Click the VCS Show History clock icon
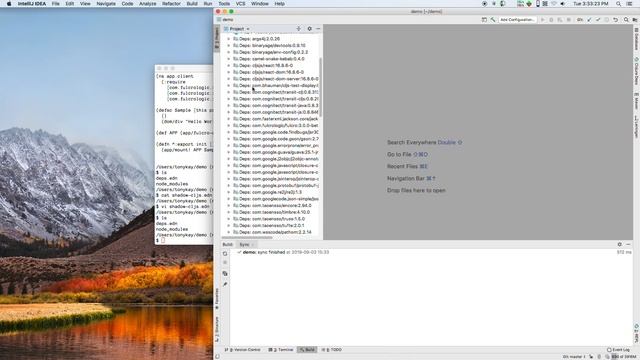Screen dimensions: 640x360 tap(607, 20)
